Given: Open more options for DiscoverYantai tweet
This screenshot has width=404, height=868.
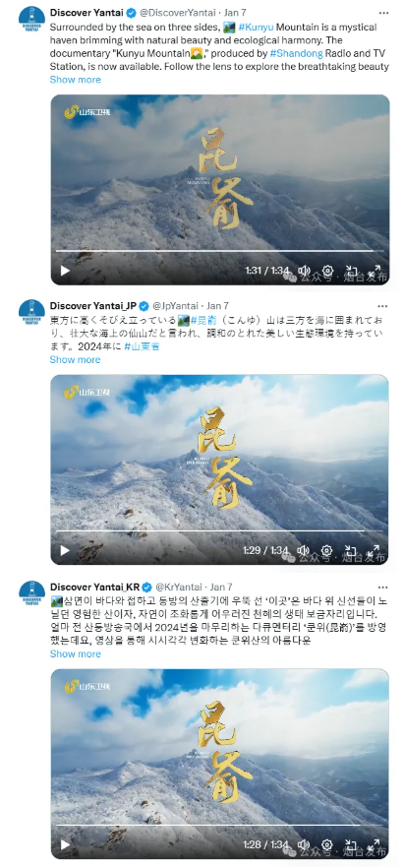Looking at the screenshot, I should pos(383,12).
